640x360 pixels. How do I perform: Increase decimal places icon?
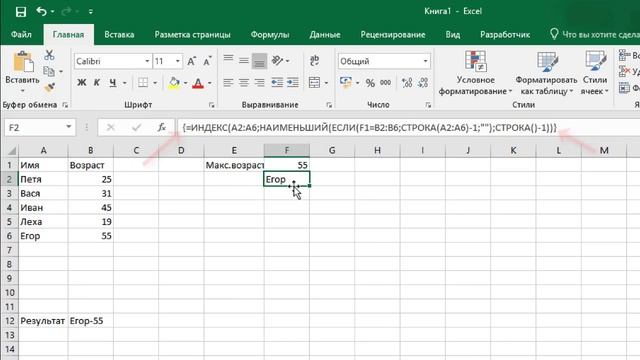pyautogui.click(x=407, y=83)
